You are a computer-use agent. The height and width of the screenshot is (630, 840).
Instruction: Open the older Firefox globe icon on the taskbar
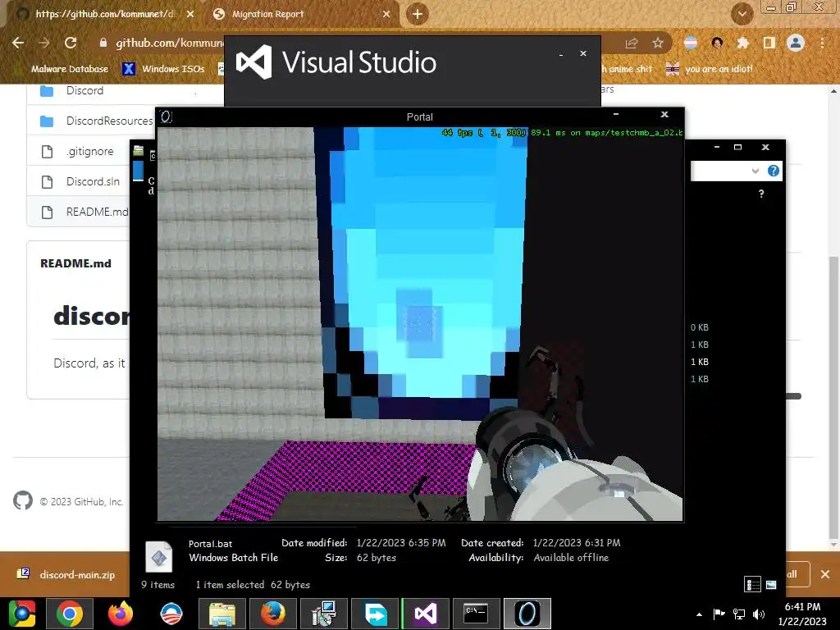272,614
